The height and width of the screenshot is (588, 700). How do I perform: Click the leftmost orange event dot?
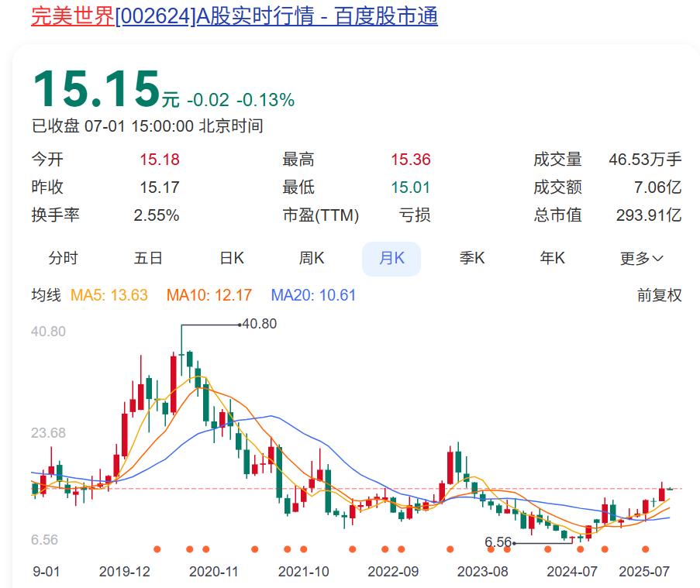coord(157,549)
